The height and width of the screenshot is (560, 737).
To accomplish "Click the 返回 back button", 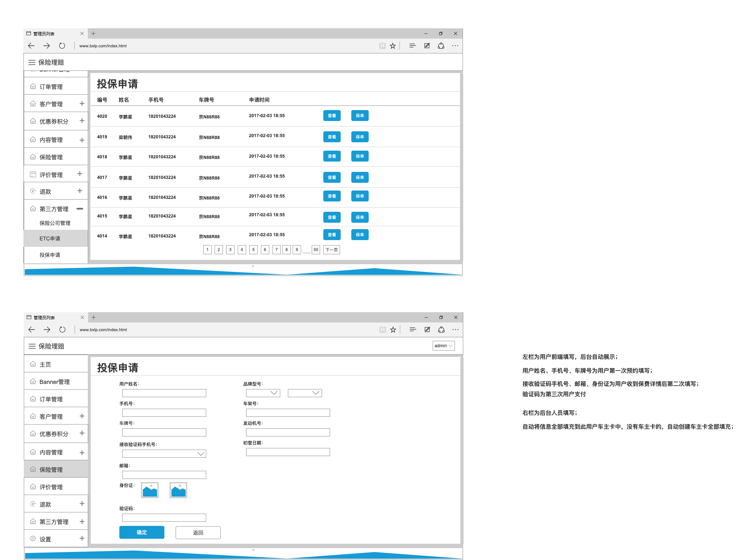I will coord(198,533).
